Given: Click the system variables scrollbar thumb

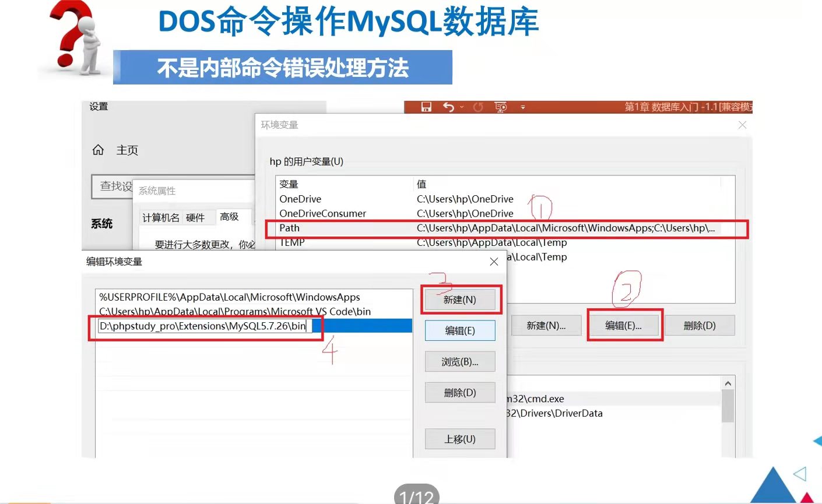Looking at the screenshot, I should pyautogui.click(x=728, y=406).
